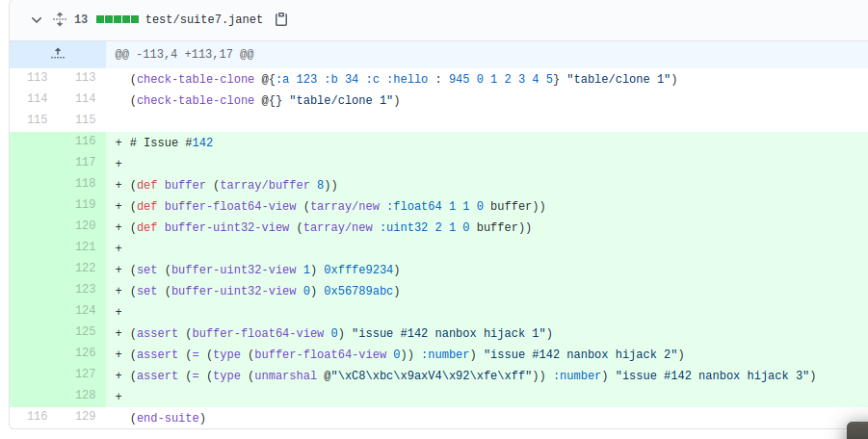Copy the test/suite7.janet file path
The height and width of the screenshot is (439, 868).
[x=281, y=19]
